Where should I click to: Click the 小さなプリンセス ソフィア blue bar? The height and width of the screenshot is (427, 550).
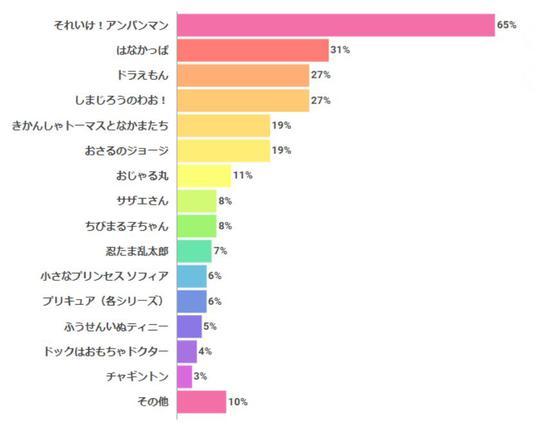[192, 276]
